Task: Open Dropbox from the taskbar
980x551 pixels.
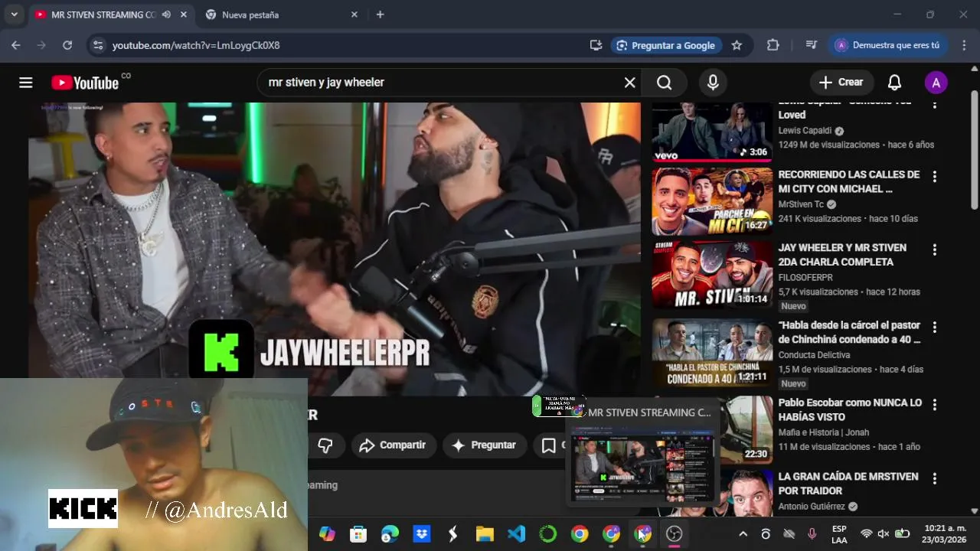Action: pyautogui.click(x=422, y=534)
